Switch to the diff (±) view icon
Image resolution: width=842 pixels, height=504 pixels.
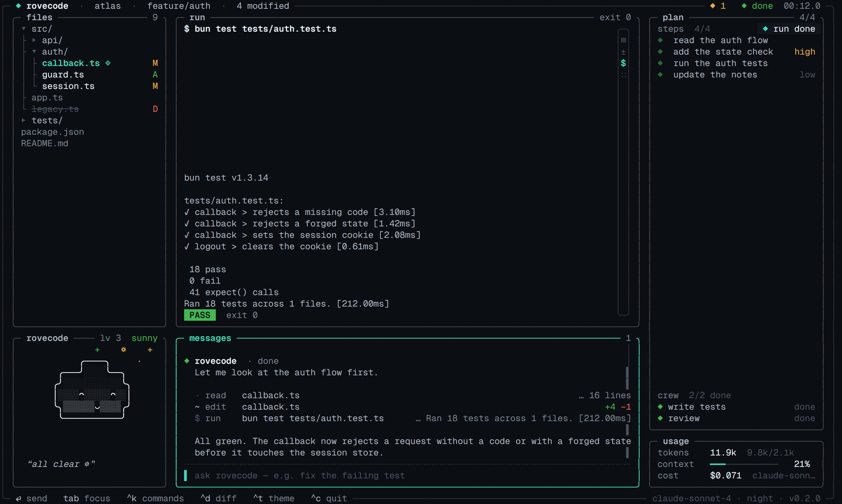(x=623, y=52)
